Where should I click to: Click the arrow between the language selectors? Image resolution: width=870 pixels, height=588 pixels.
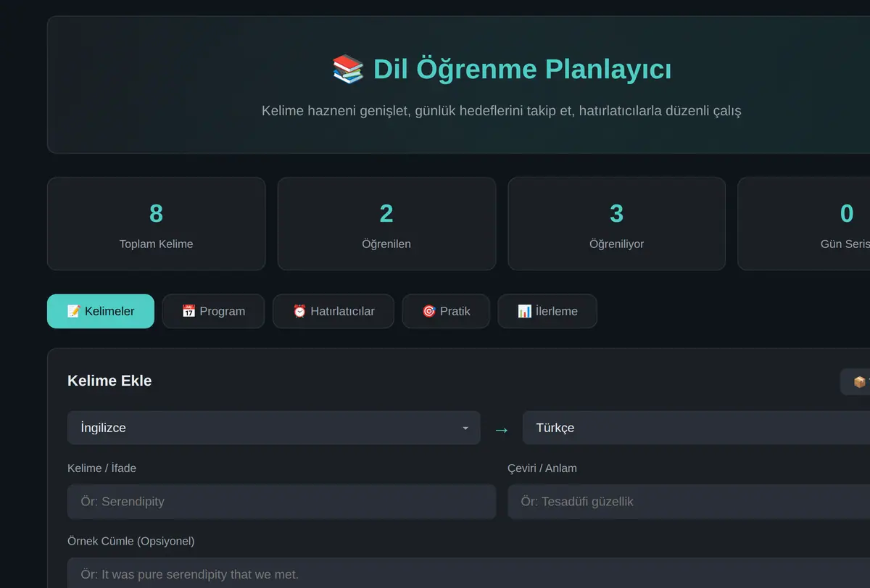(x=502, y=430)
